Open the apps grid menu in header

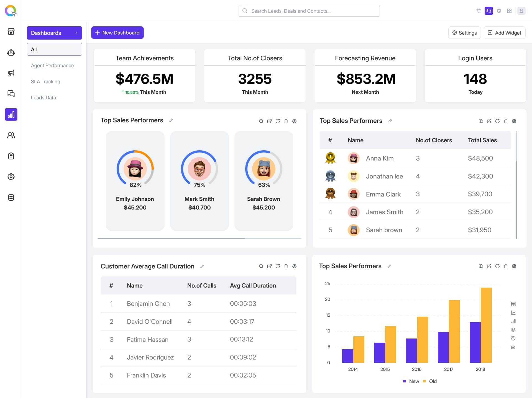[x=509, y=11]
